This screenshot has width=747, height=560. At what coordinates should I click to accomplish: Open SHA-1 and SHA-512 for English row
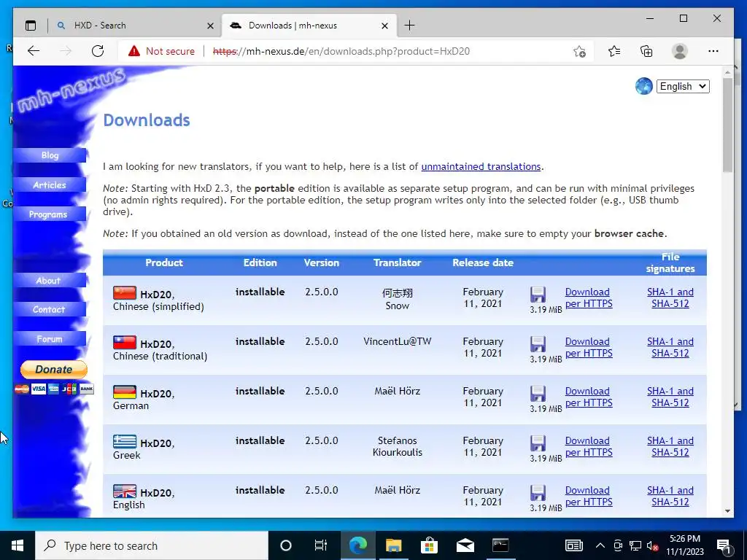coord(670,496)
